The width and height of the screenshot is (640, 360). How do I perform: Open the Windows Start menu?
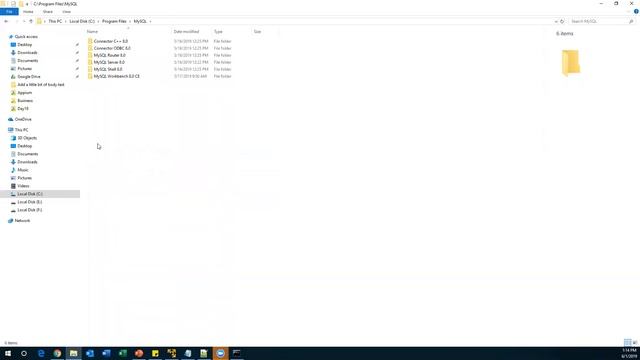point(8,353)
